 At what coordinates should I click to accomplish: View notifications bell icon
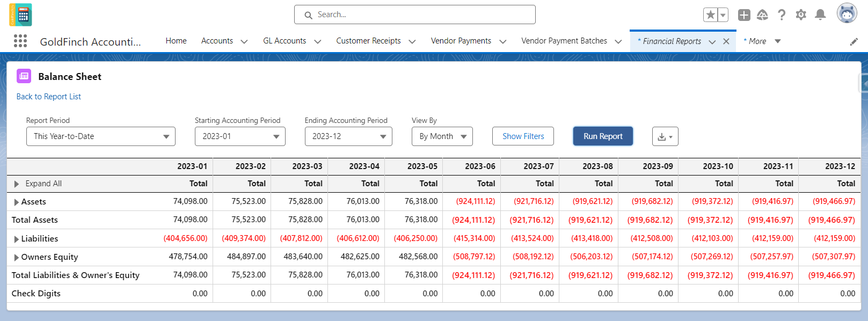pyautogui.click(x=820, y=15)
